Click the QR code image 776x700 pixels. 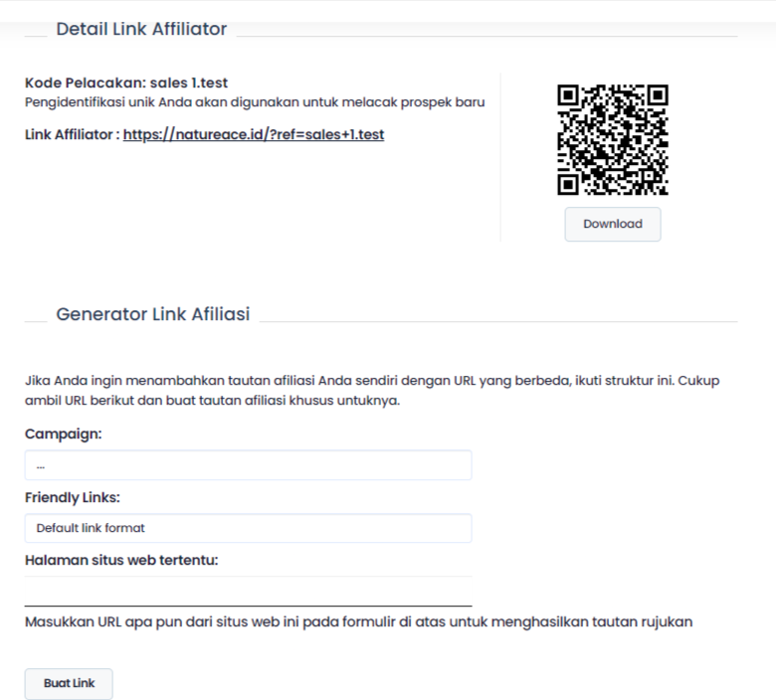click(x=612, y=139)
